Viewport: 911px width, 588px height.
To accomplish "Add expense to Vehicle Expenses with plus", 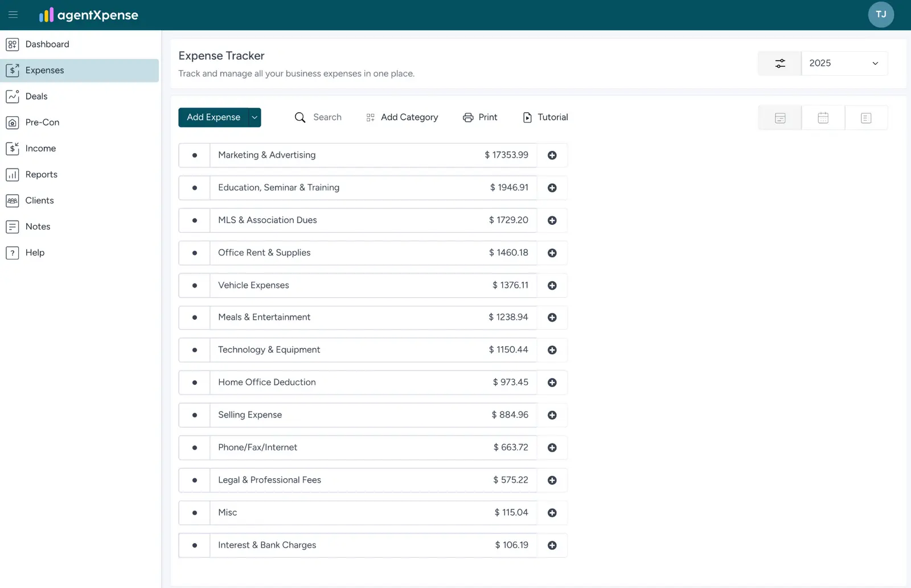I will [552, 285].
